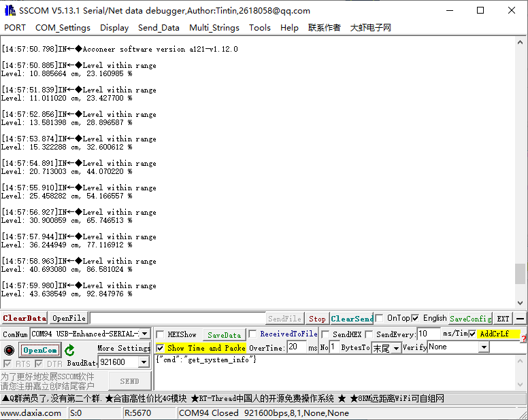Click the send text box with get_system_info
This screenshot has width=528, height=420.
(x=337, y=370)
